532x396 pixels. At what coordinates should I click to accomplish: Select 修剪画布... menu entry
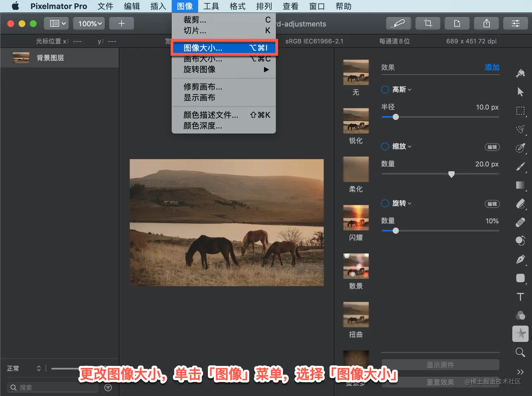click(224, 87)
